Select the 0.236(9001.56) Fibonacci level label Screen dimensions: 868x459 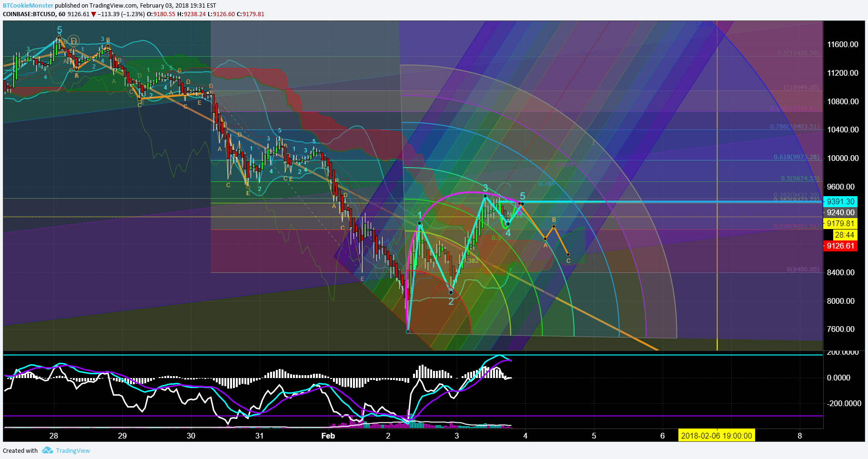point(797,227)
